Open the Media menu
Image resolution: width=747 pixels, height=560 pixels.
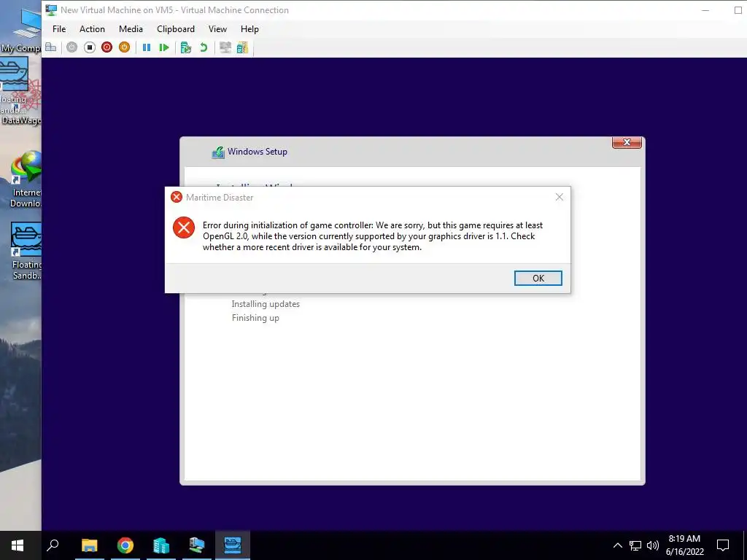(x=131, y=29)
